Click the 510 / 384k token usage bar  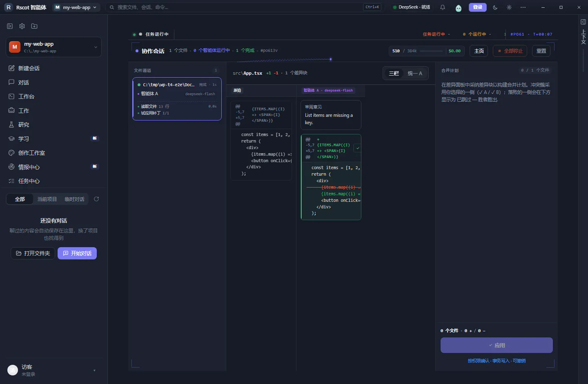pos(426,51)
